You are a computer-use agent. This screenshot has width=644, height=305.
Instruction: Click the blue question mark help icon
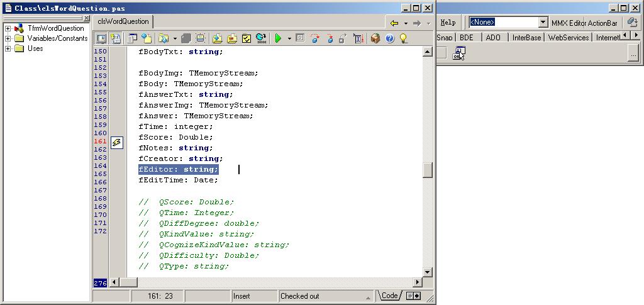(x=390, y=39)
